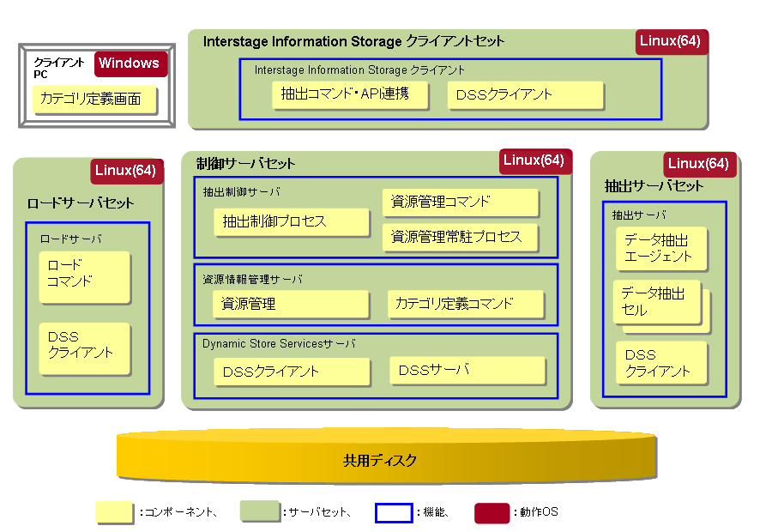Select the 資源管理コマンド component
This screenshot has height=532, width=778.
point(461,202)
